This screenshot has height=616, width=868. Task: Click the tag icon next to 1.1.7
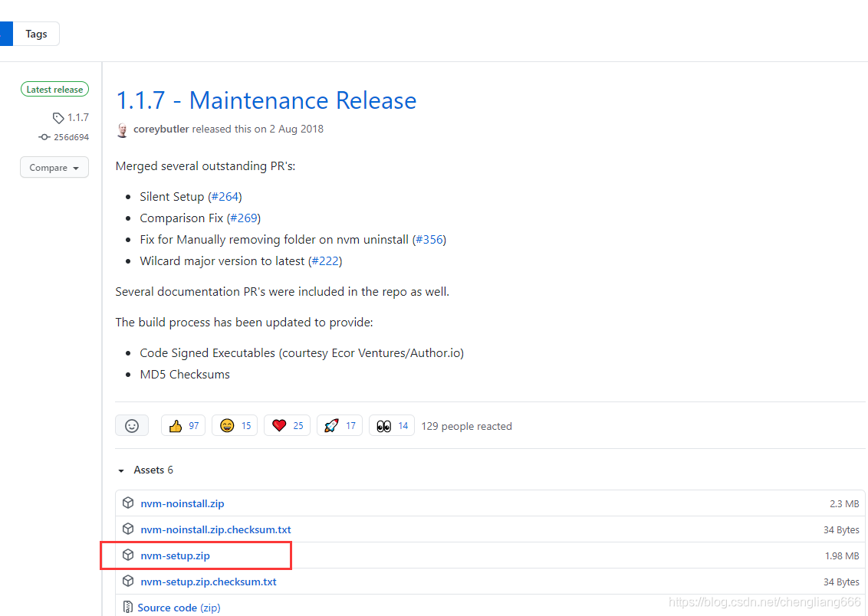tap(58, 117)
